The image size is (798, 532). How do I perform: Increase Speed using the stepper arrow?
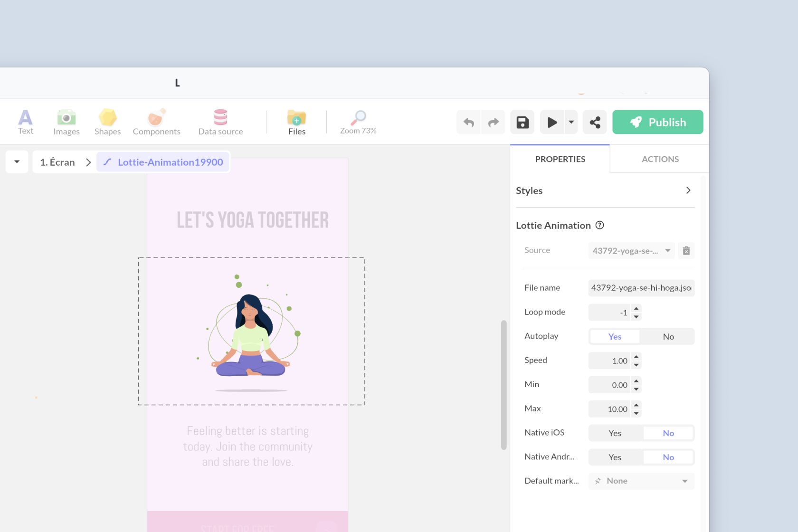[636, 357]
